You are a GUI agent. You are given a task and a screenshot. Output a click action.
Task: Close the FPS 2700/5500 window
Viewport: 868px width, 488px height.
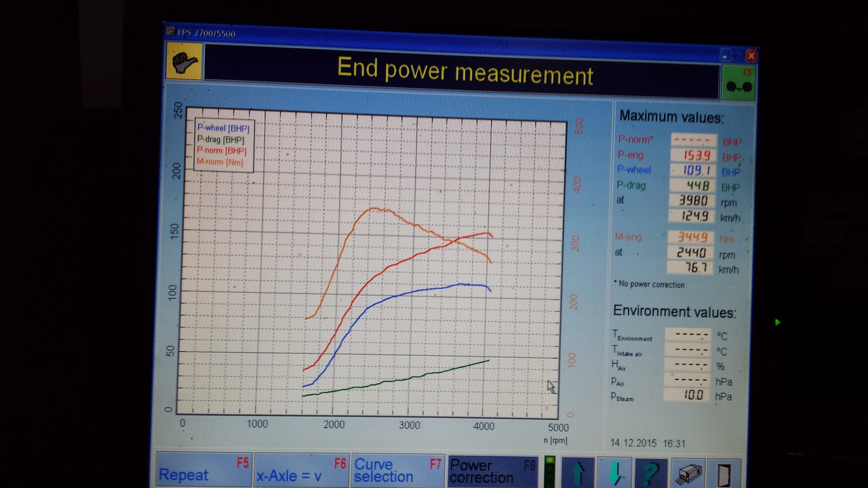751,56
